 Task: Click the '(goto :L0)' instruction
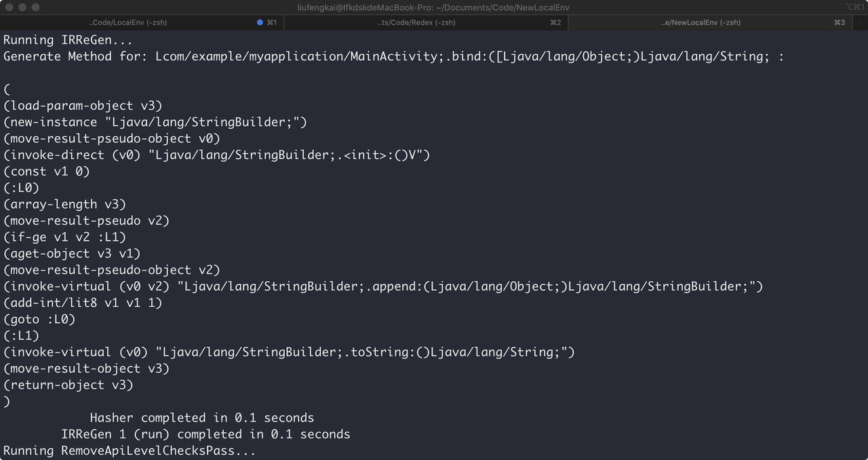tap(39, 319)
